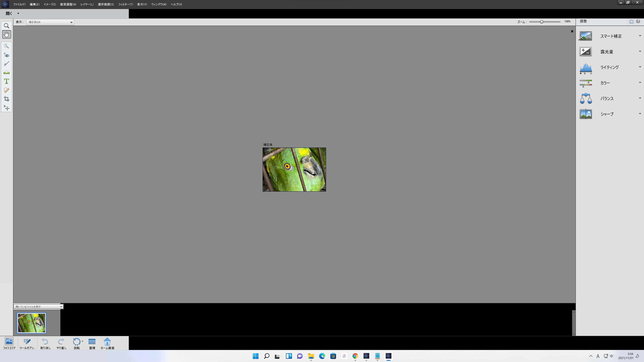Expand the スマート補正 adjustment
The height and width of the screenshot is (362, 644).
click(611, 36)
